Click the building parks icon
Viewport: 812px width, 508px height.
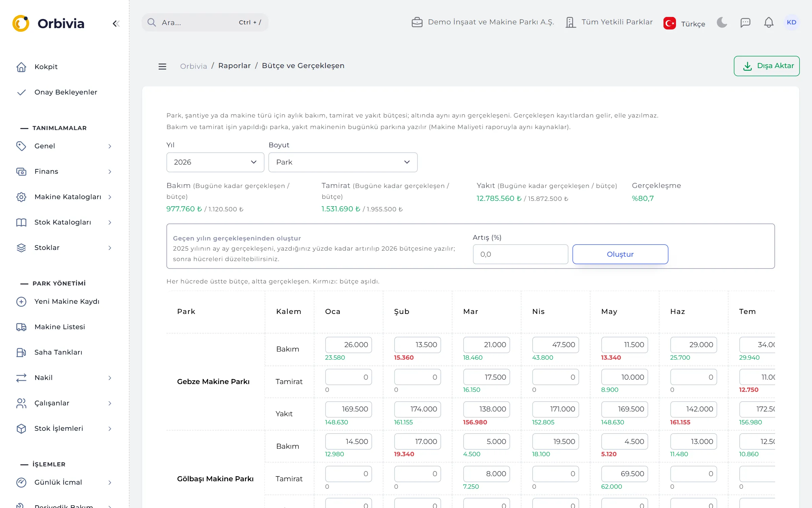pyautogui.click(x=571, y=22)
